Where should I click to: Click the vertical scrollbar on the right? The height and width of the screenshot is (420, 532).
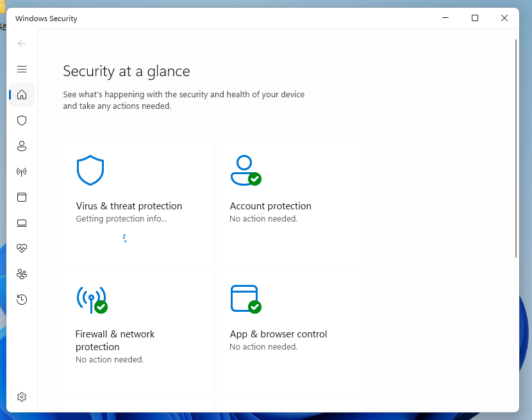coord(516,148)
